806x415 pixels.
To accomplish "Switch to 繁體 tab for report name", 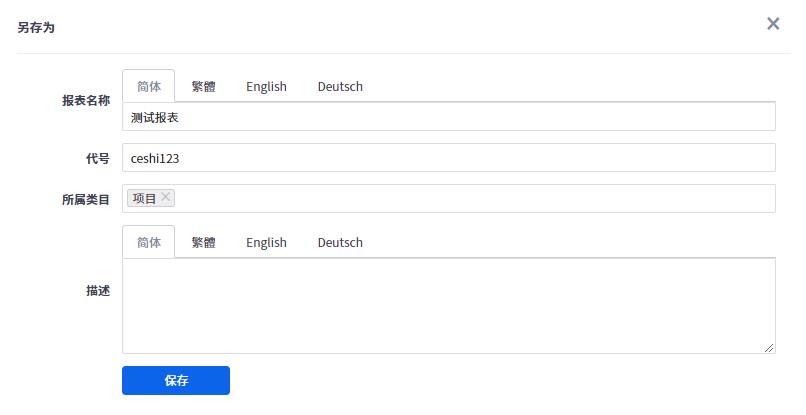I will [x=203, y=86].
